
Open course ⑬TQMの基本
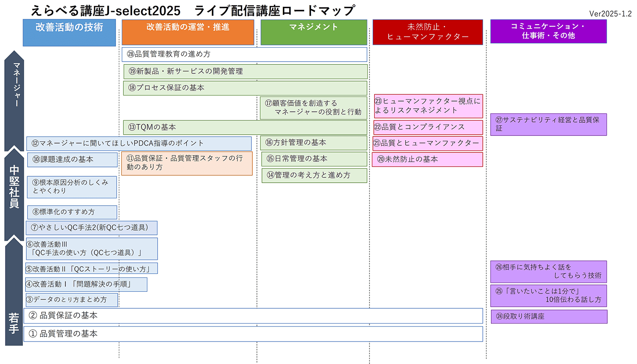point(245,127)
